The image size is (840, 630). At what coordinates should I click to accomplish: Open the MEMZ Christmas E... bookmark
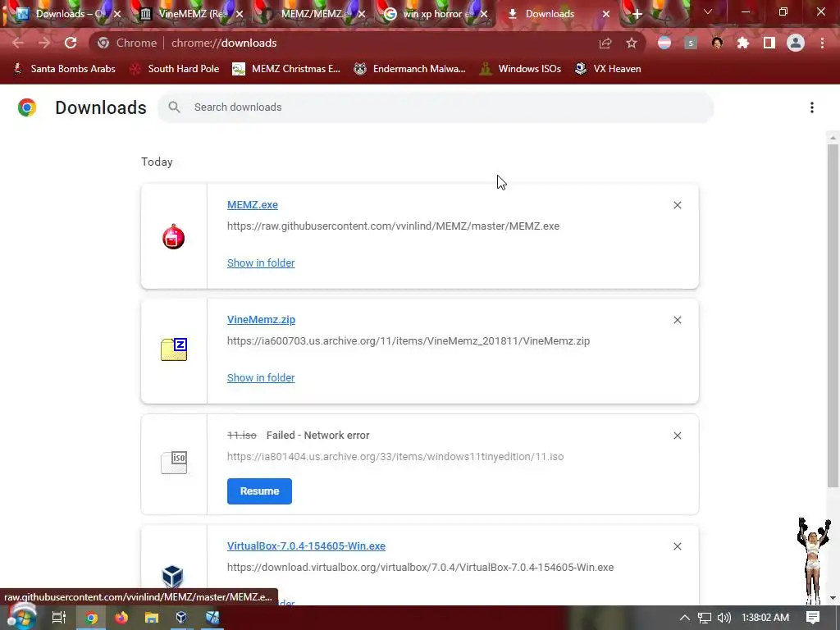pyautogui.click(x=286, y=69)
